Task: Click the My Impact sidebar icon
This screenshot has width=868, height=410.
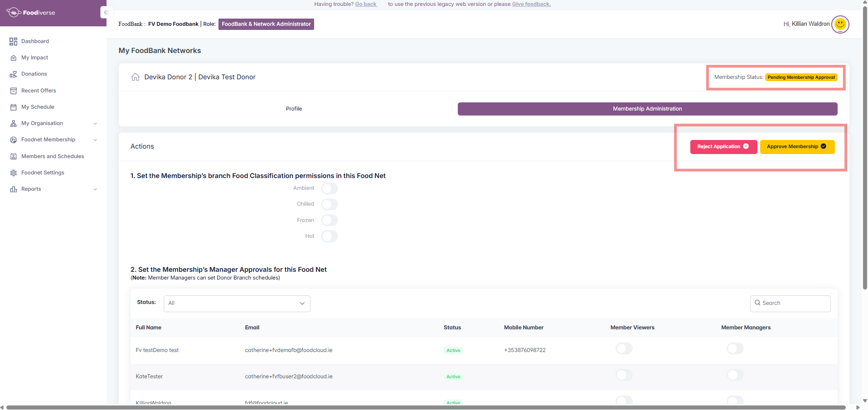Action: click(x=13, y=58)
